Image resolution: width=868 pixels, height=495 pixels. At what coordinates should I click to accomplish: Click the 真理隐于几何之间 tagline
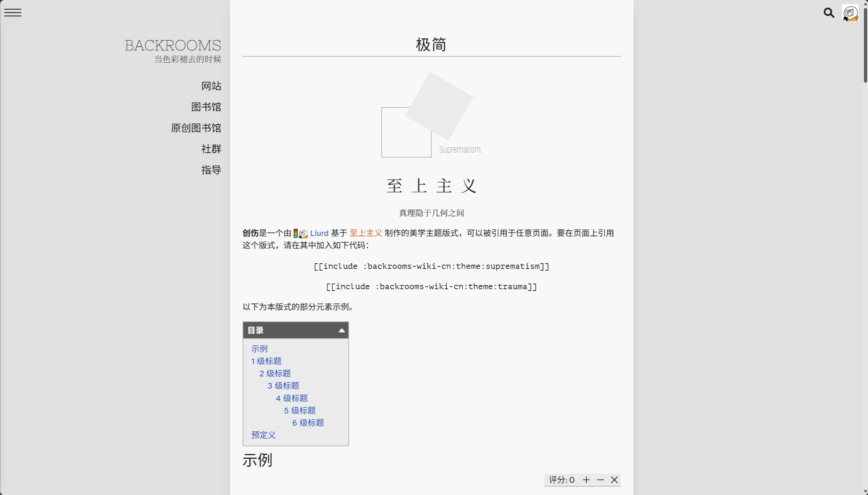432,213
